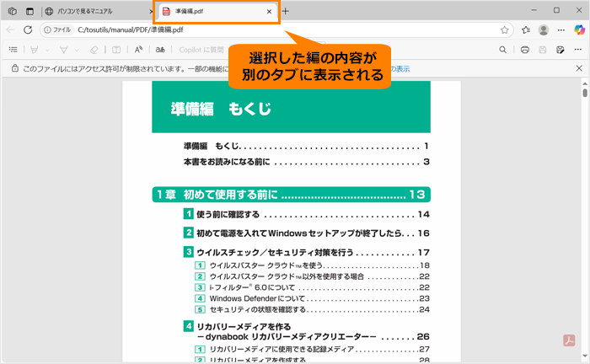Click the vertical scrollbar thumb

pos(585,93)
